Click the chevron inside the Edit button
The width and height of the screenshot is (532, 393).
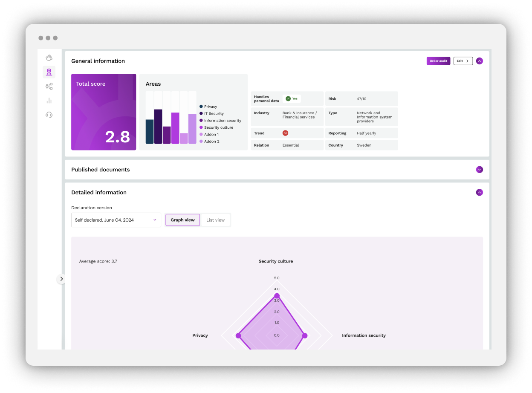click(x=468, y=61)
